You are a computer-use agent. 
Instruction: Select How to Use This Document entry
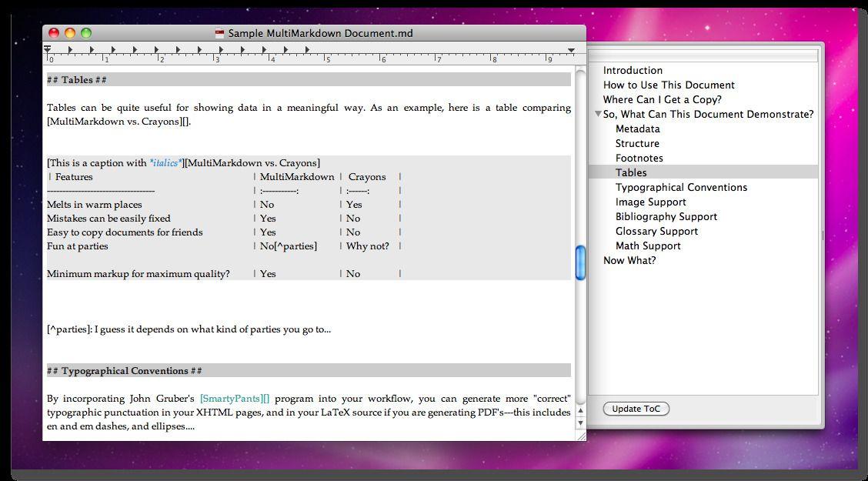pyautogui.click(x=669, y=85)
